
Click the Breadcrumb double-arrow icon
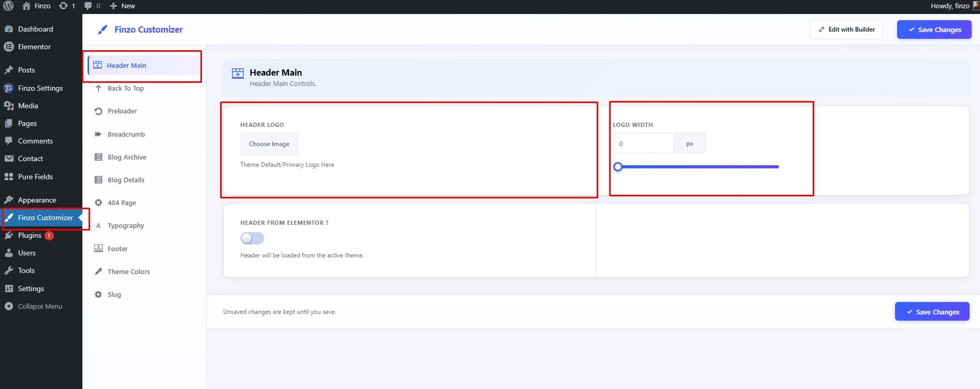pyautogui.click(x=98, y=134)
